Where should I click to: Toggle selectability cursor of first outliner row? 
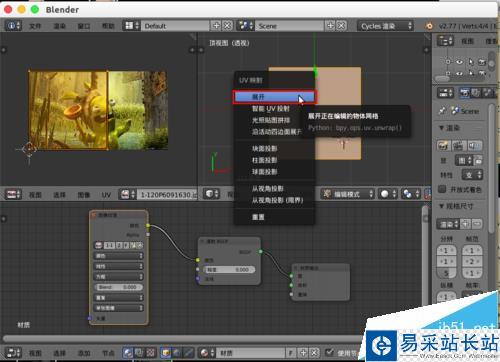[x=471, y=62]
